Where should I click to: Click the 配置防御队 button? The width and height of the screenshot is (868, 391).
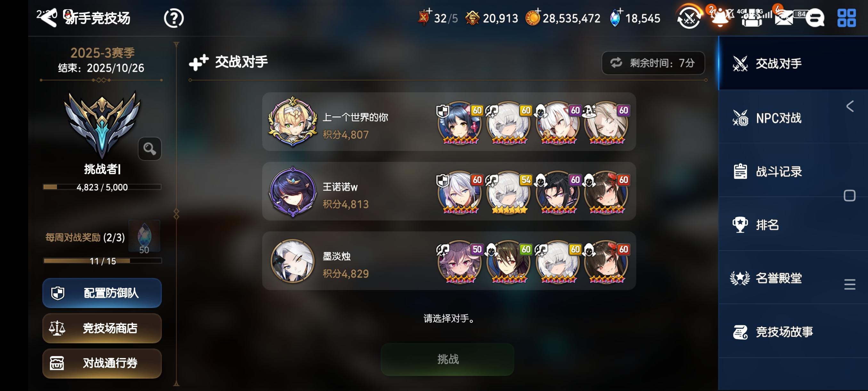point(102,293)
